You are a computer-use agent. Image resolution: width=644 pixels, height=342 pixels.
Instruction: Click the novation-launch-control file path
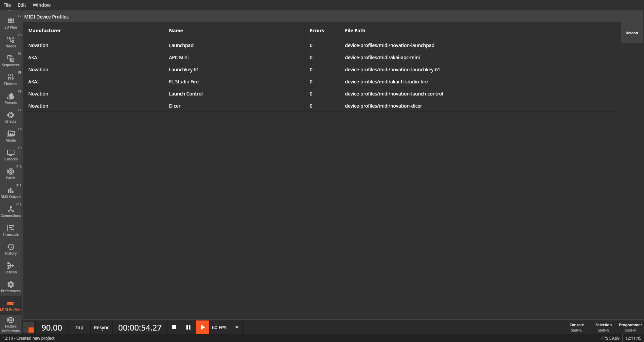click(394, 94)
